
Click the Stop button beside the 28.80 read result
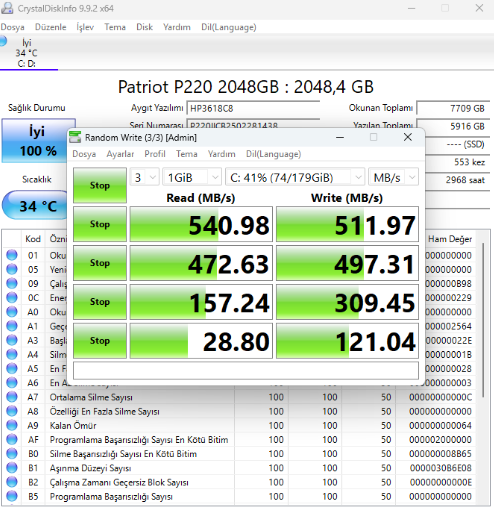coord(100,341)
